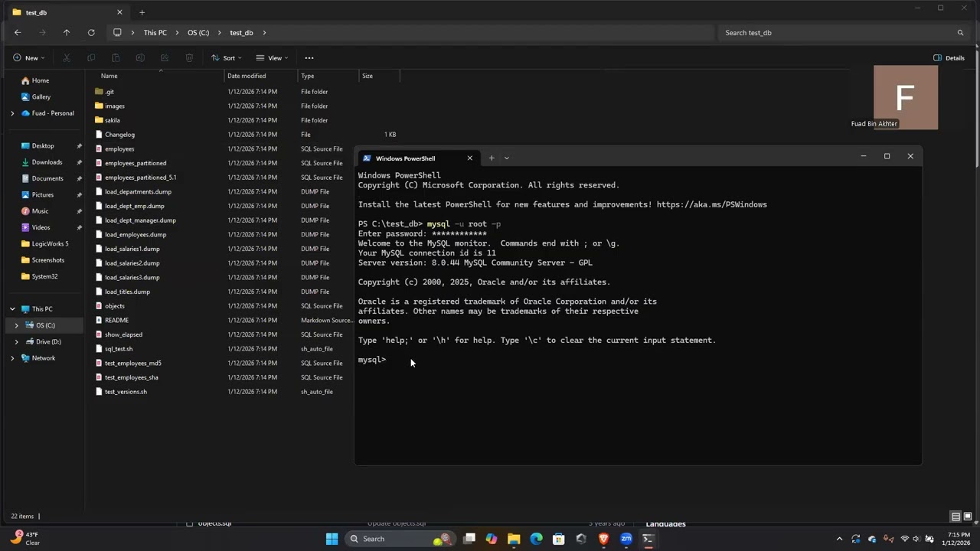The image size is (980, 551).
Task: Click the Up directory arrow
Action: point(67,33)
